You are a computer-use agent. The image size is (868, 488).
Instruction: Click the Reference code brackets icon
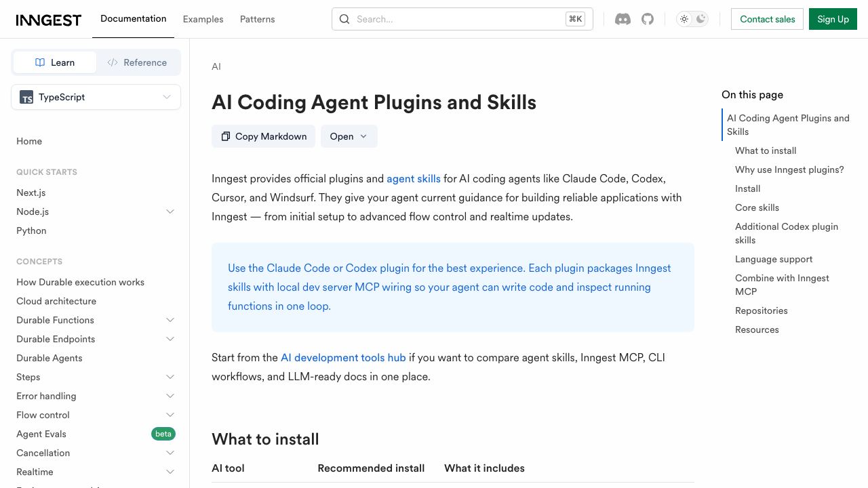tap(113, 62)
